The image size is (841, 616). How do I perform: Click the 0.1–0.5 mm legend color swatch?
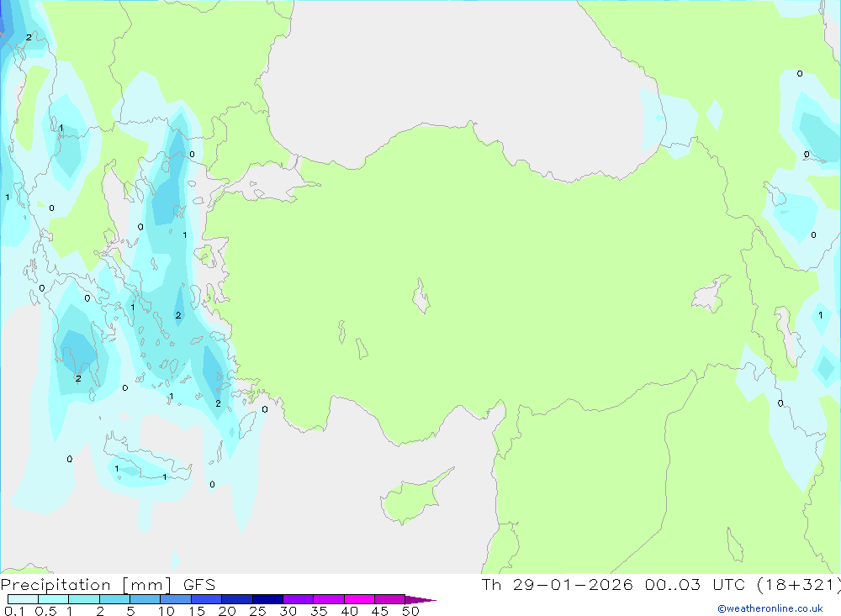coord(23,599)
